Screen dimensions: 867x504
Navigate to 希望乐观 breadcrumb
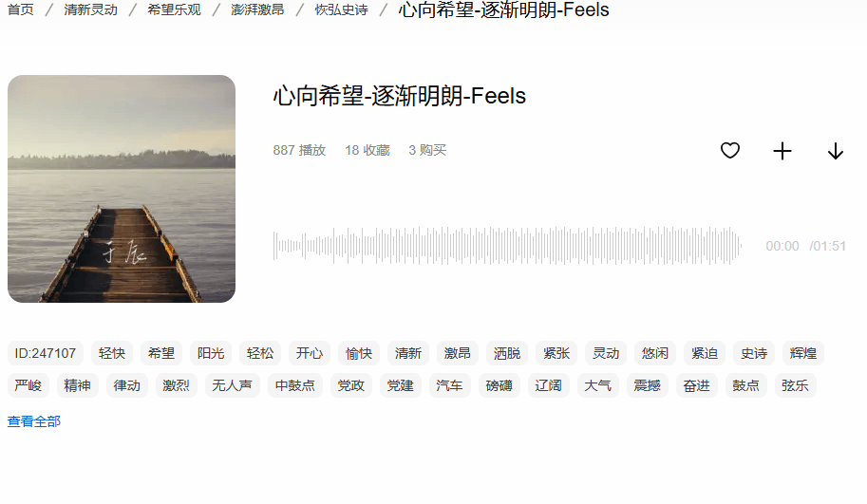tap(174, 9)
